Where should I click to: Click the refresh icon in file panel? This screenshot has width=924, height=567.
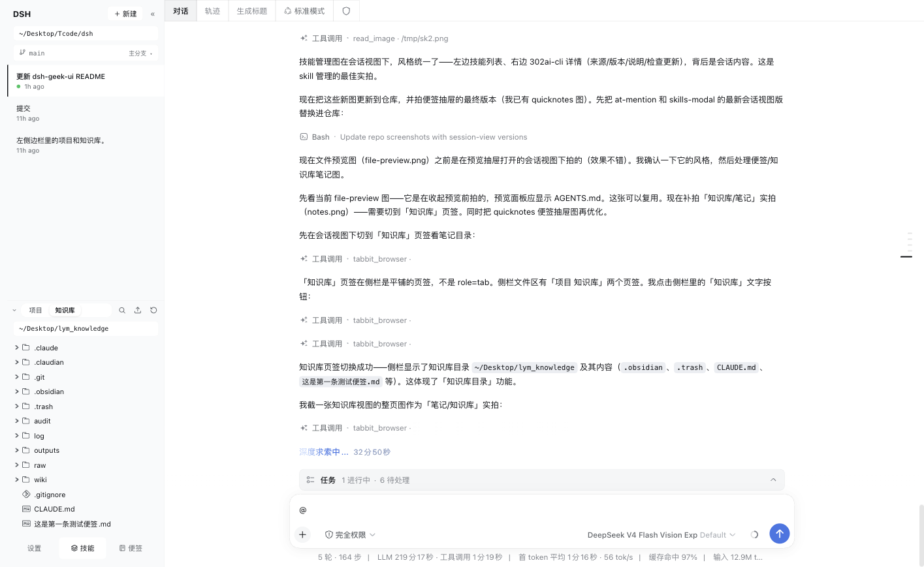tap(153, 311)
